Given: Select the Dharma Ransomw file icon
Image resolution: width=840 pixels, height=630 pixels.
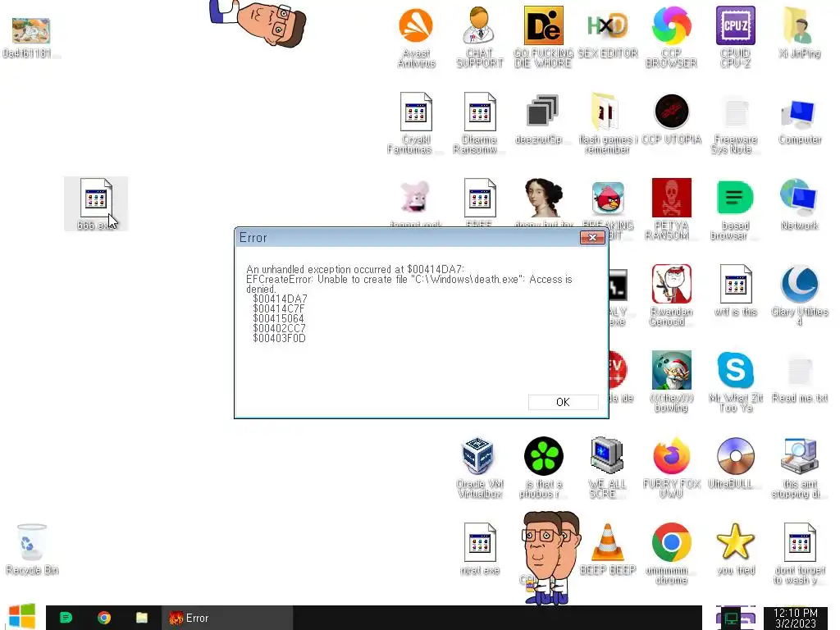Looking at the screenshot, I should [x=479, y=123].
